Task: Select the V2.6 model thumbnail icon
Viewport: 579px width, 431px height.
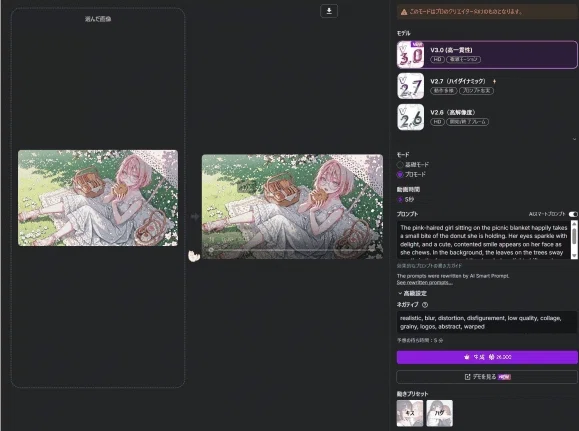Action: coord(411,117)
